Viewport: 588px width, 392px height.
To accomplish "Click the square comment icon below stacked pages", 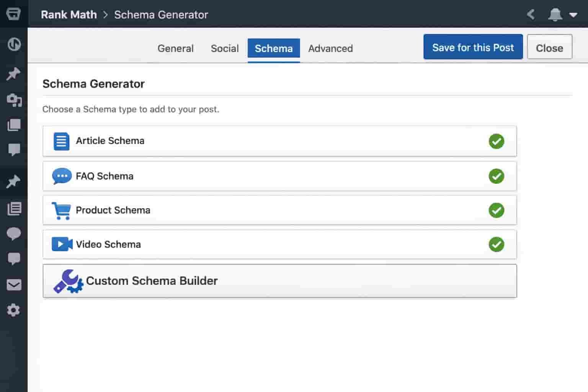I will pyautogui.click(x=14, y=150).
